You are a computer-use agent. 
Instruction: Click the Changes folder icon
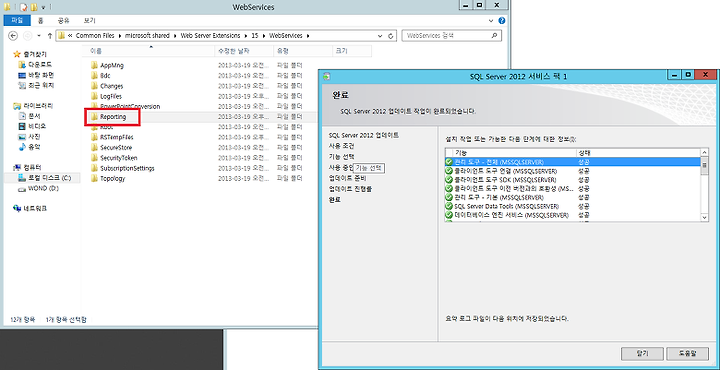tap(95, 86)
